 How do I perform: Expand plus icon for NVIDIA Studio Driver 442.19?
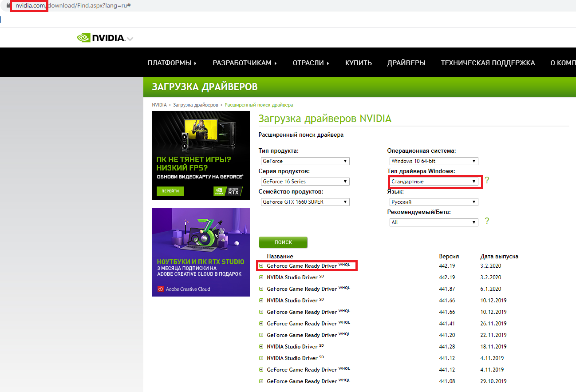tap(261, 277)
